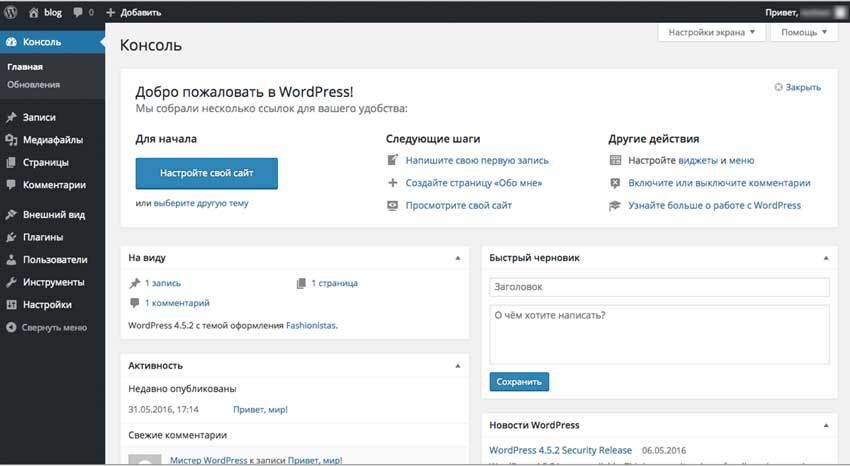Open Включите или выключите комментарии link

(719, 183)
